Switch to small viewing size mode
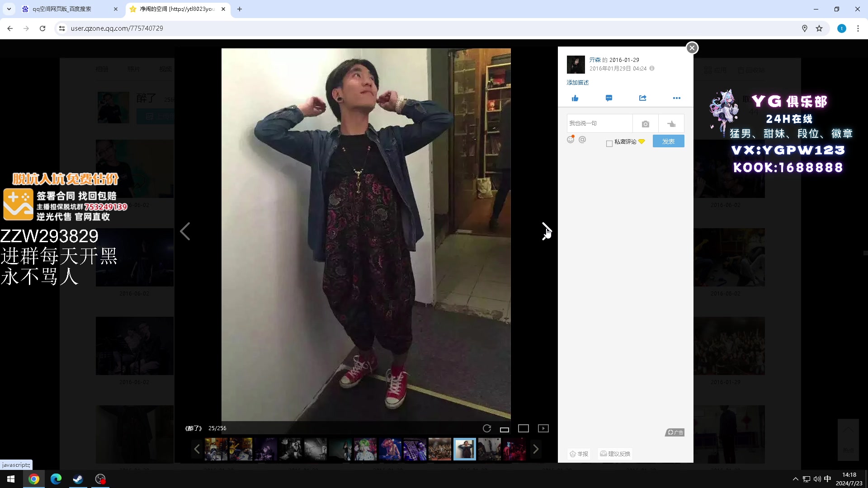The image size is (868, 488). pos(505,429)
